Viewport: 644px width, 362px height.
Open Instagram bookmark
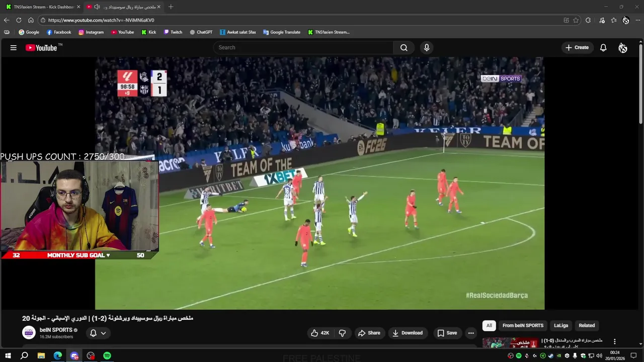click(91, 32)
